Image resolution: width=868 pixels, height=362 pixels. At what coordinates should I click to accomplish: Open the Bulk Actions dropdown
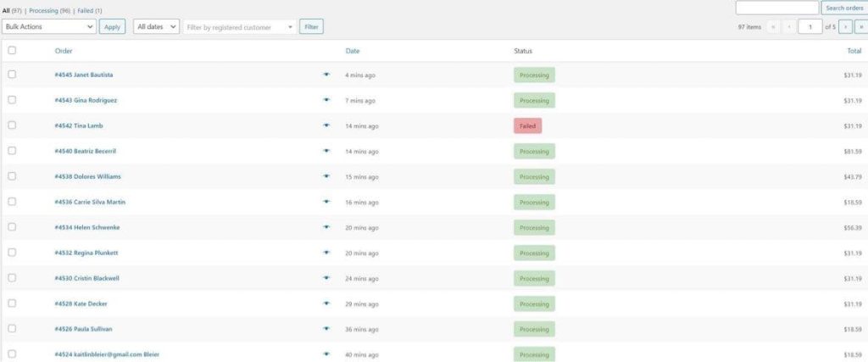tap(49, 26)
